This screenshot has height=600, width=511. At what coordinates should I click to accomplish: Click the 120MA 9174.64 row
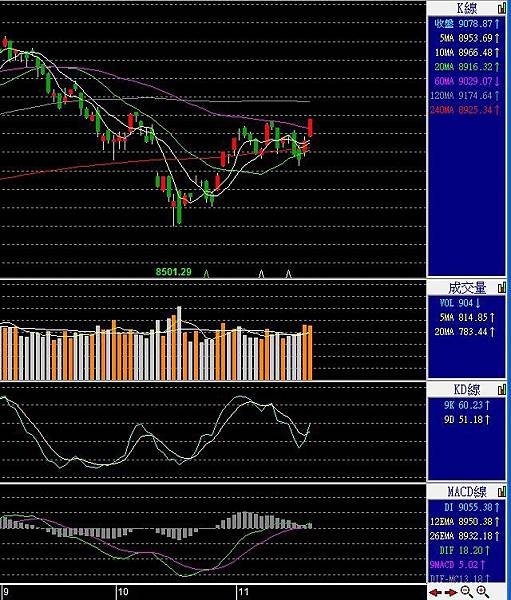[x=465, y=96]
